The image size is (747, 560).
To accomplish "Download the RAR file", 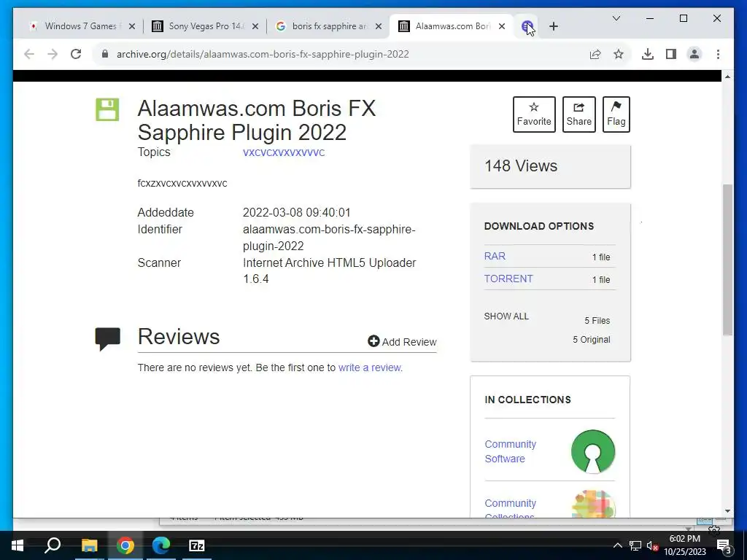I will (495, 256).
